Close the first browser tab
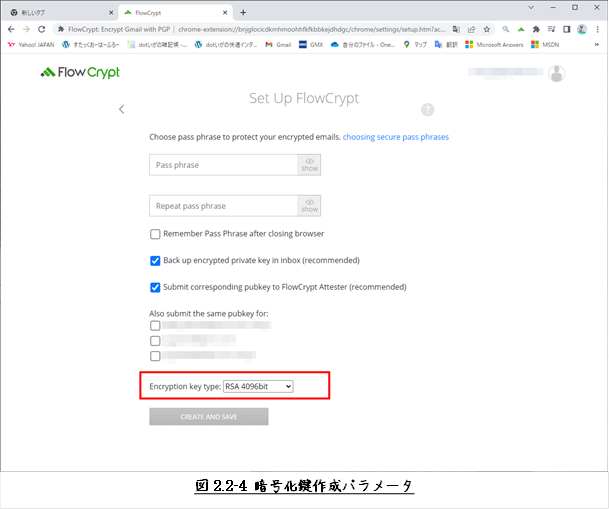Image resolution: width=609 pixels, height=509 pixels. [111, 13]
